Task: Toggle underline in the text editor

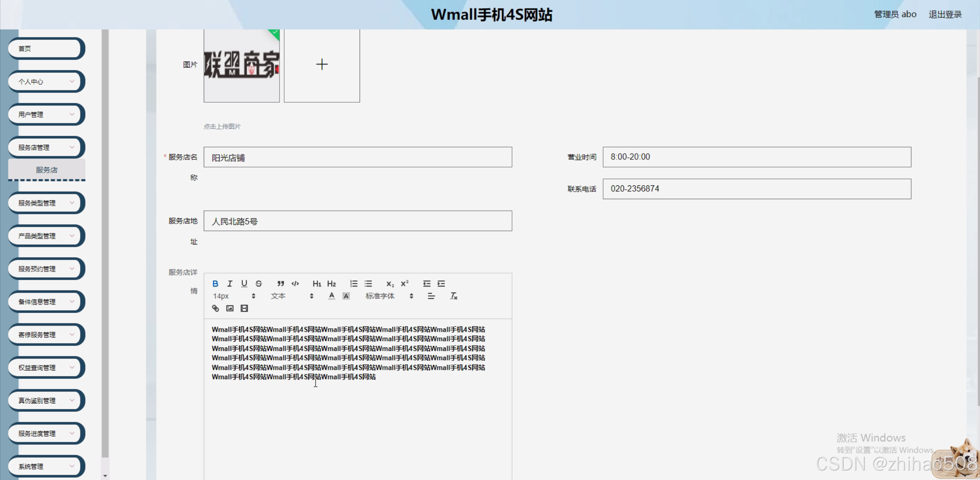Action: [244, 283]
